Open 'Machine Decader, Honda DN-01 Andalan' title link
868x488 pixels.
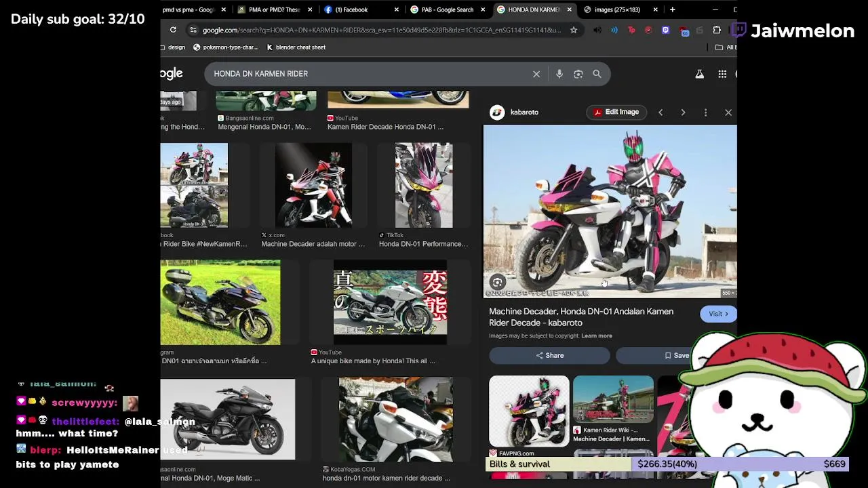581,317
